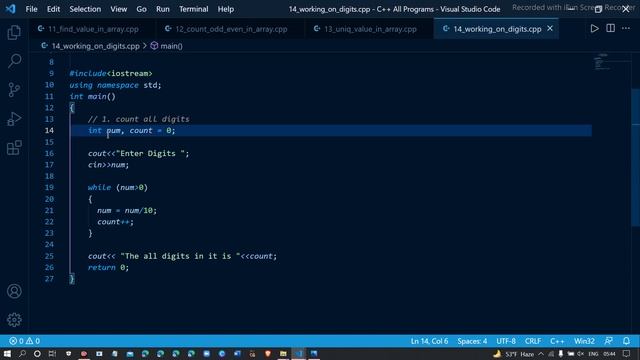Open the File menu
Viewport: 640px width, 360px height.
(x=31, y=9)
